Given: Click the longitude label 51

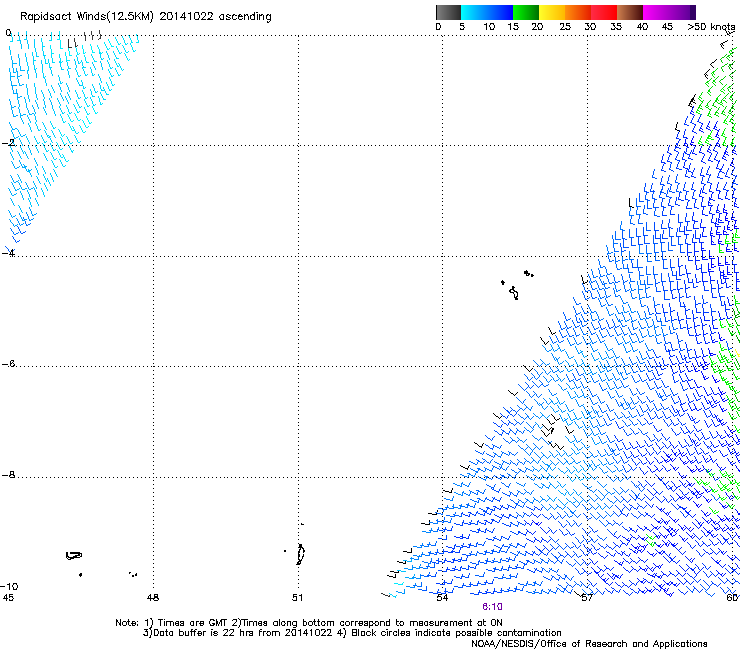Looking at the screenshot, I should (297, 598).
